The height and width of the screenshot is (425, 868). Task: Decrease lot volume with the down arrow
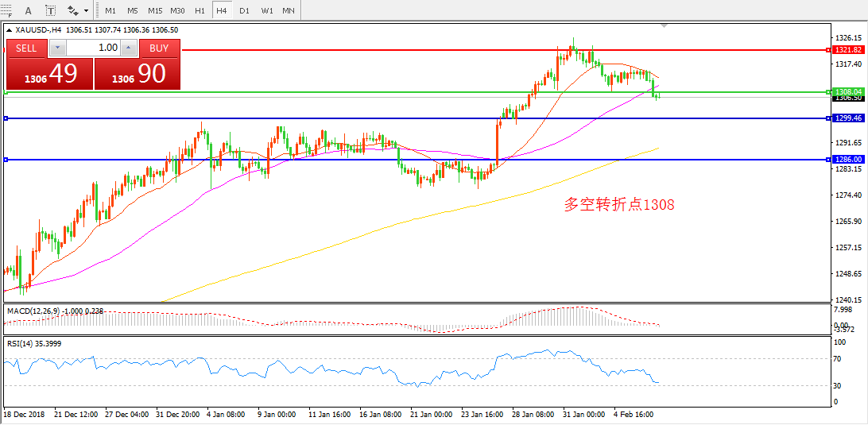tap(56, 48)
